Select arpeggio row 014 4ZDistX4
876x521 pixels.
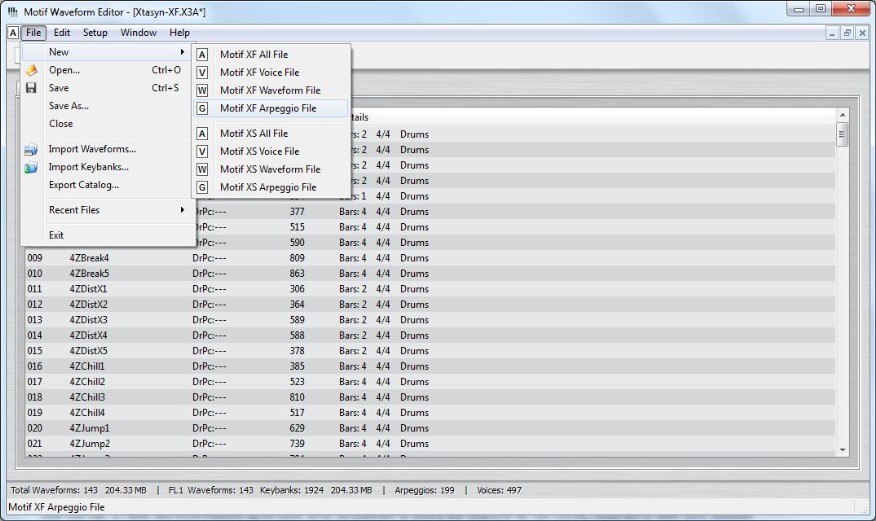[430, 336]
